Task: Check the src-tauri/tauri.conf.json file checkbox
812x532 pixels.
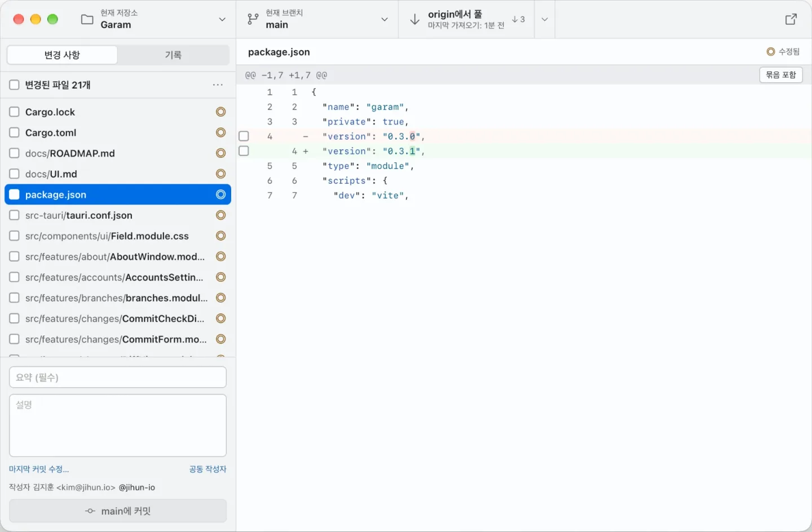Action: click(14, 215)
